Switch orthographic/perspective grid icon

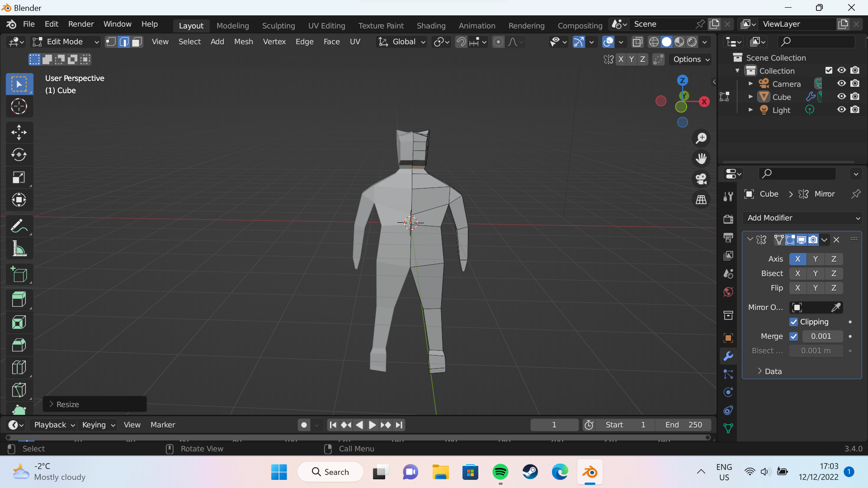click(701, 199)
